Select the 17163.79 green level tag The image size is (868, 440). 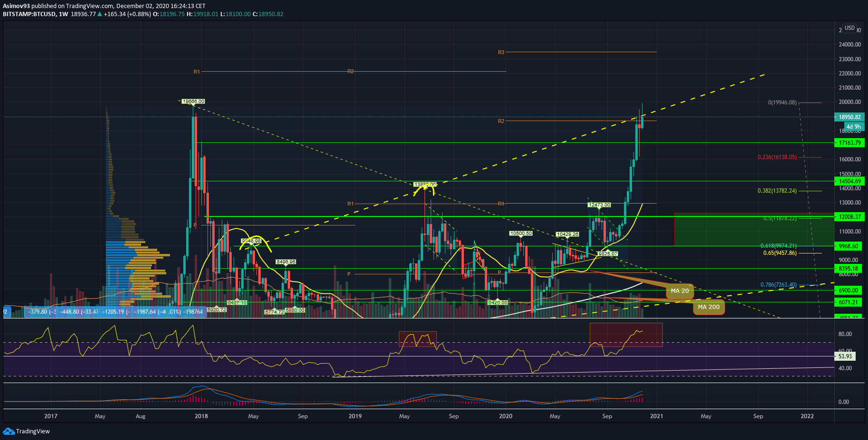pos(849,143)
